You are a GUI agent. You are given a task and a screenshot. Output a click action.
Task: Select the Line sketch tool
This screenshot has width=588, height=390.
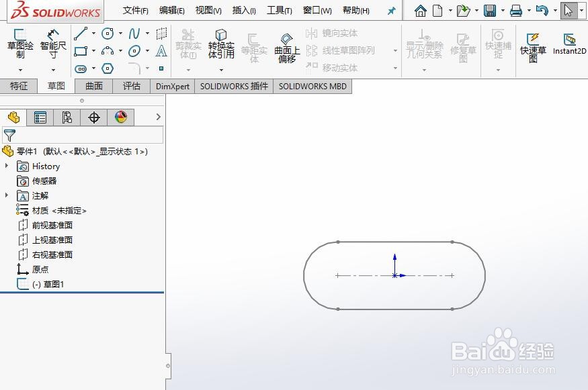click(x=81, y=34)
